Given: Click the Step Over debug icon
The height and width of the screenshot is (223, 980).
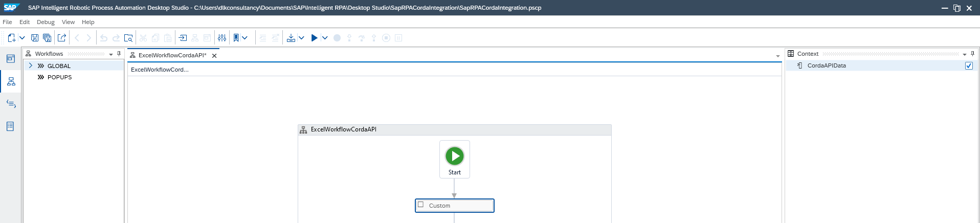Looking at the screenshot, I should click(x=362, y=38).
